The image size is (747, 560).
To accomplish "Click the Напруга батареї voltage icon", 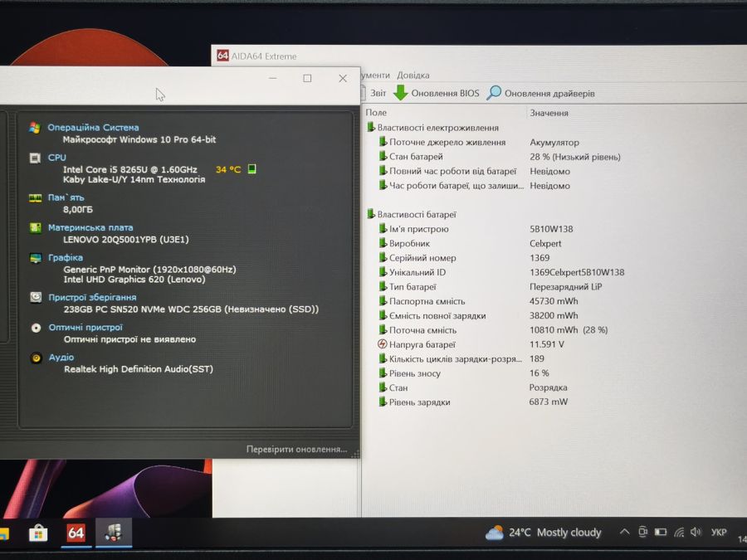I will (382, 343).
